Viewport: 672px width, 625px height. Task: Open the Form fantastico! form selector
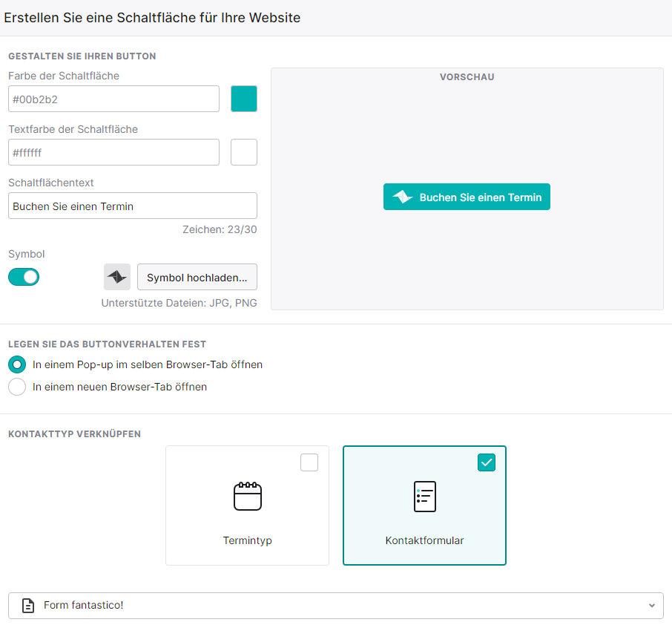point(336,605)
